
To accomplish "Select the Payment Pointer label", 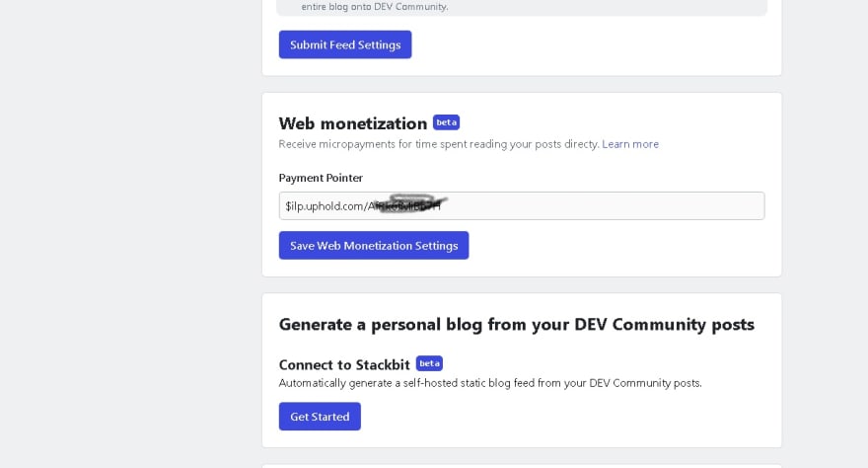I will (321, 178).
